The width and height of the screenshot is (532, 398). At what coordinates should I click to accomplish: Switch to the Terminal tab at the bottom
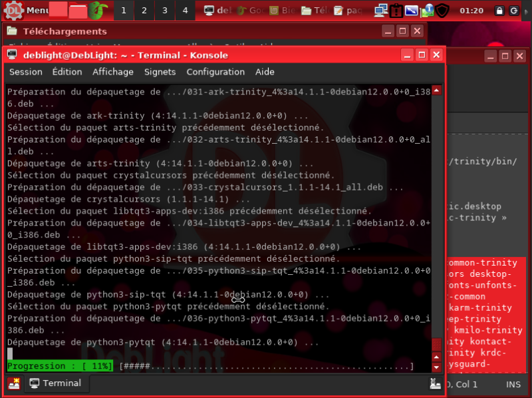tap(57, 383)
